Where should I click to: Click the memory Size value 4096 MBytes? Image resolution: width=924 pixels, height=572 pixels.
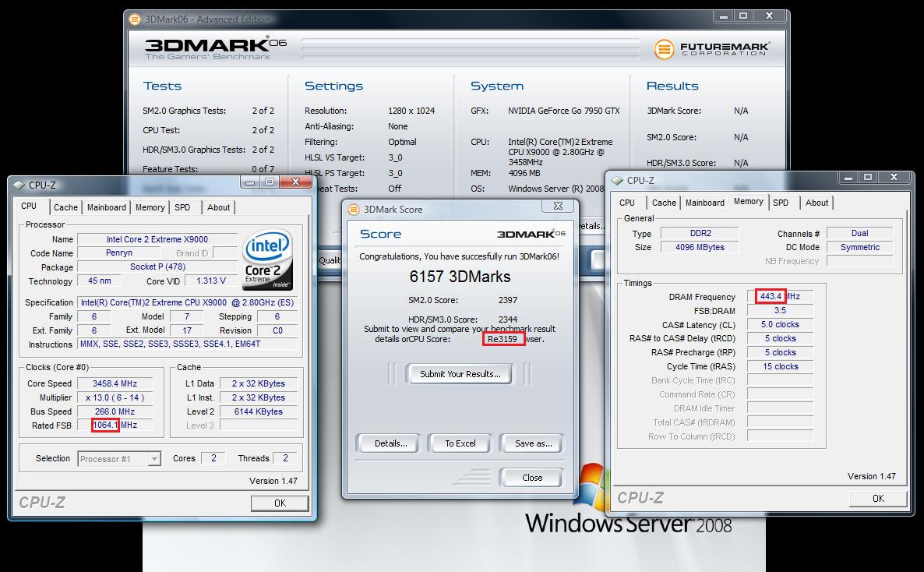(x=700, y=247)
